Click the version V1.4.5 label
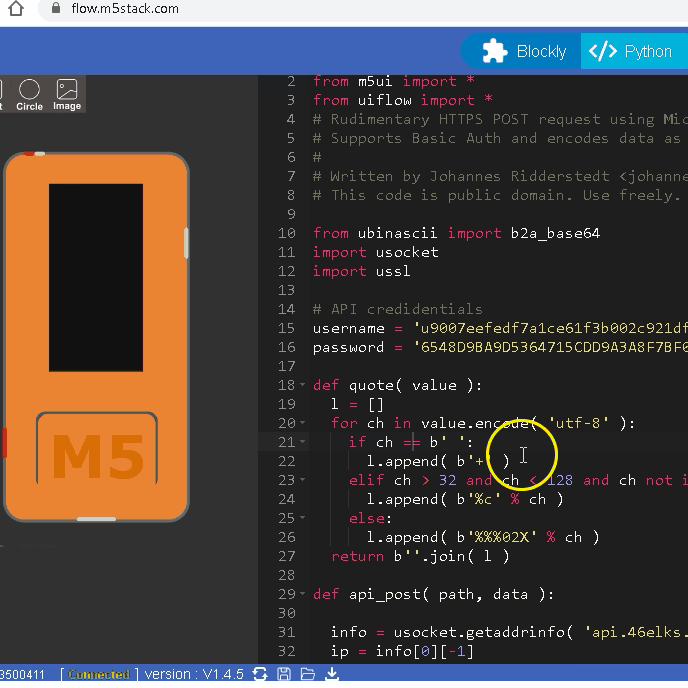The width and height of the screenshot is (688, 688). (194, 674)
